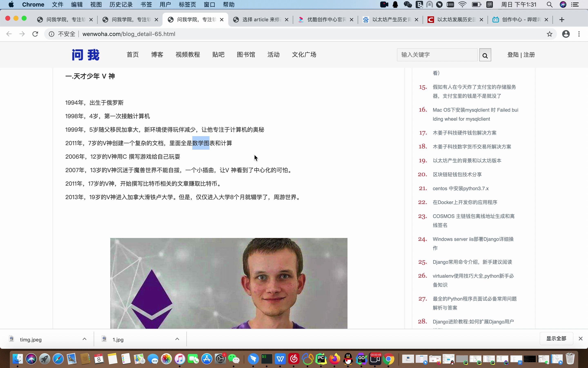588x368 pixels.
Task: Open System Preferences in the Dock
Action: (220, 359)
